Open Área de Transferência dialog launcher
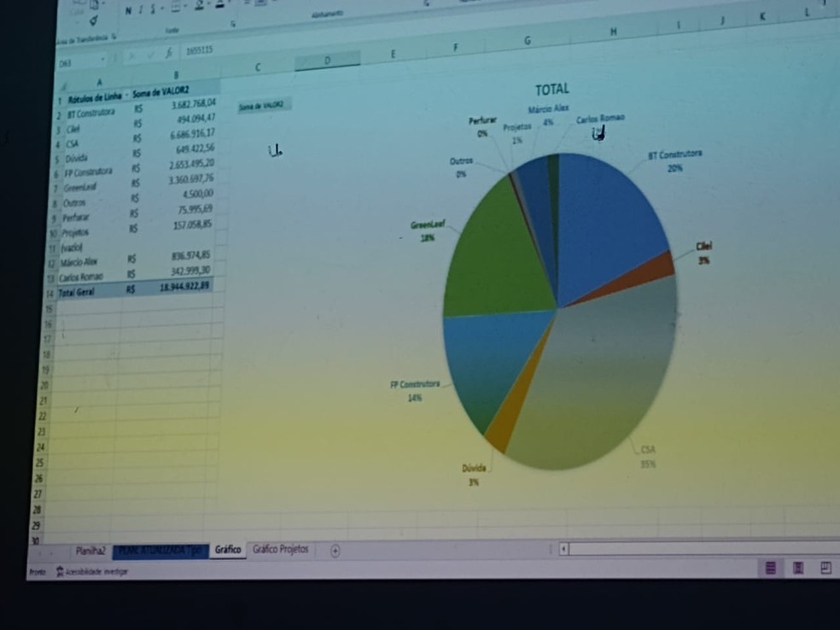Viewport: 840px width, 630px height. point(114,37)
